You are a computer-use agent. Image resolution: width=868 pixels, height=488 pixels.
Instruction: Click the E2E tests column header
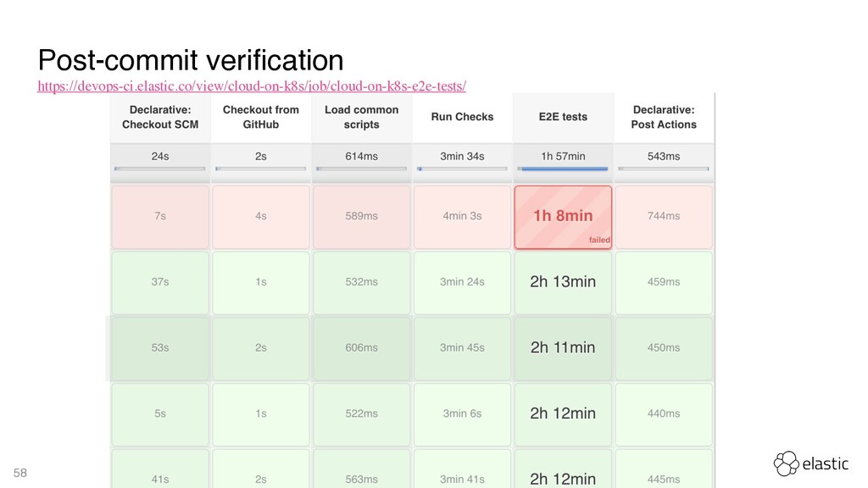tap(563, 117)
